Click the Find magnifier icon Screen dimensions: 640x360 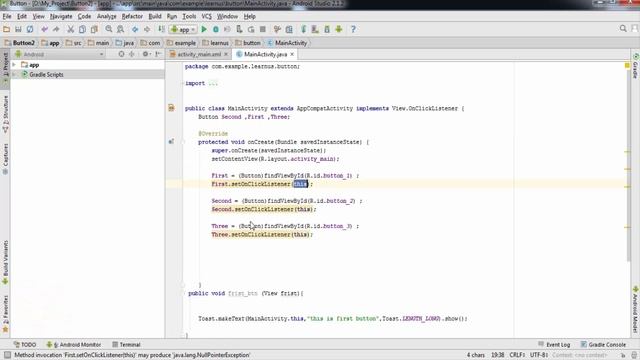tap(109, 29)
